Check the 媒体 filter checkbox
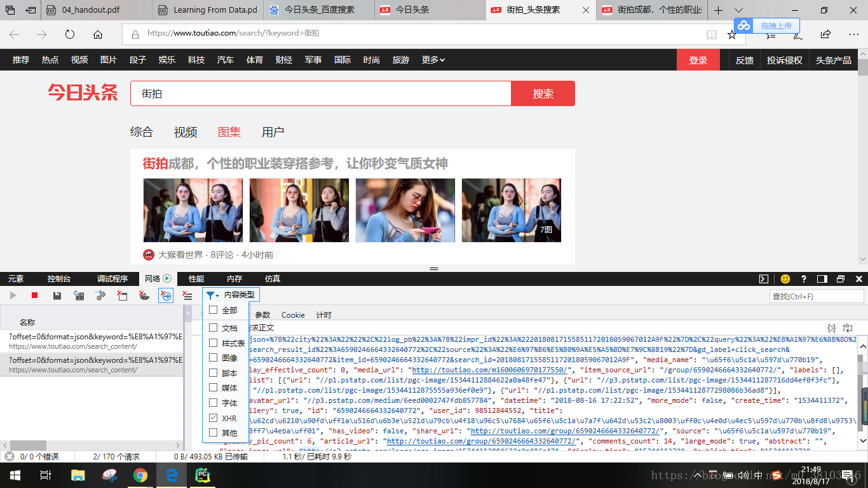This screenshot has height=488, width=868. (x=214, y=388)
